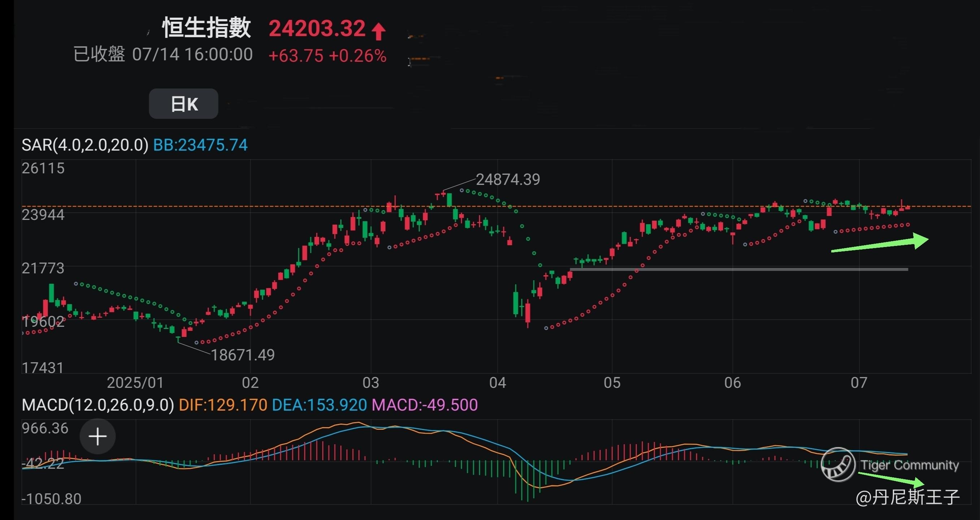Open the SAR(4.0,2.0,20.0) indicator label
The image size is (980, 520).
85,145
